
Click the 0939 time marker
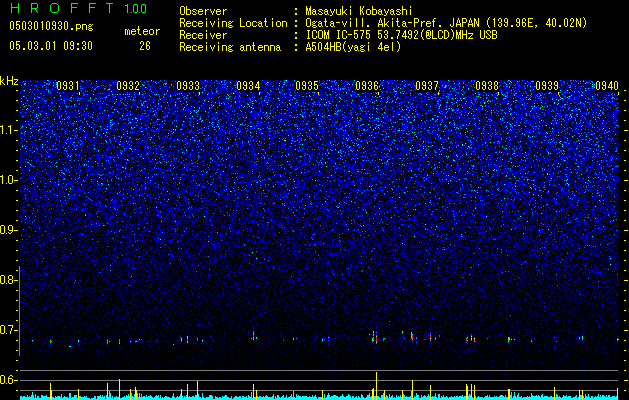click(547, 85)
